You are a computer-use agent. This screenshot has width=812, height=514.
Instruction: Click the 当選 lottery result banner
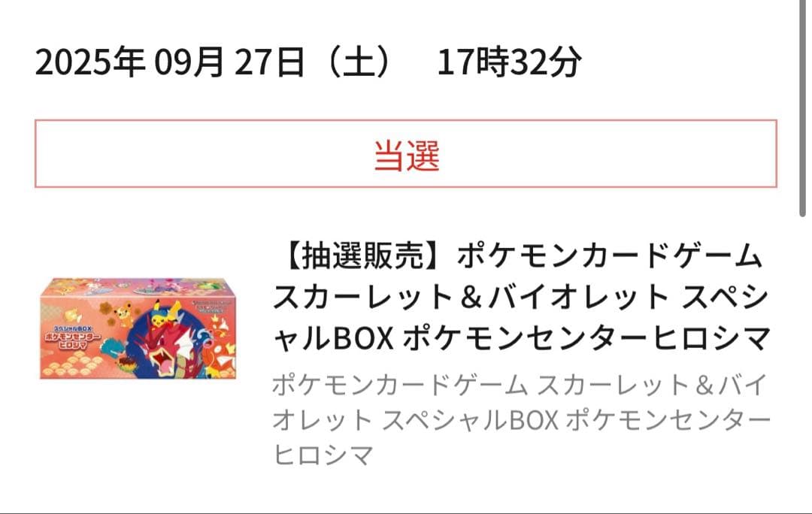[x=405, y=154]
